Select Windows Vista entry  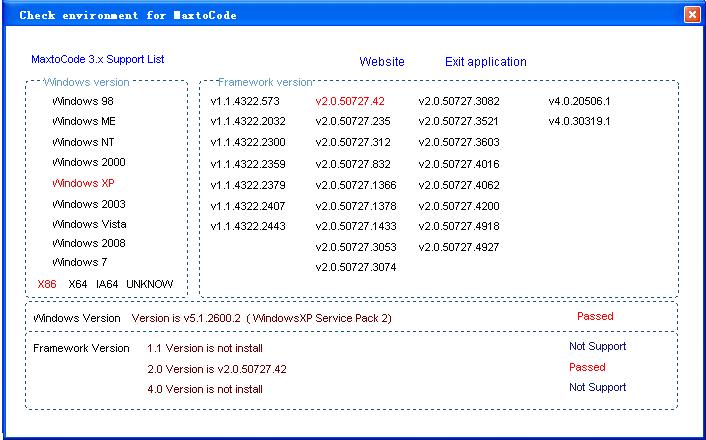point(89,224)
